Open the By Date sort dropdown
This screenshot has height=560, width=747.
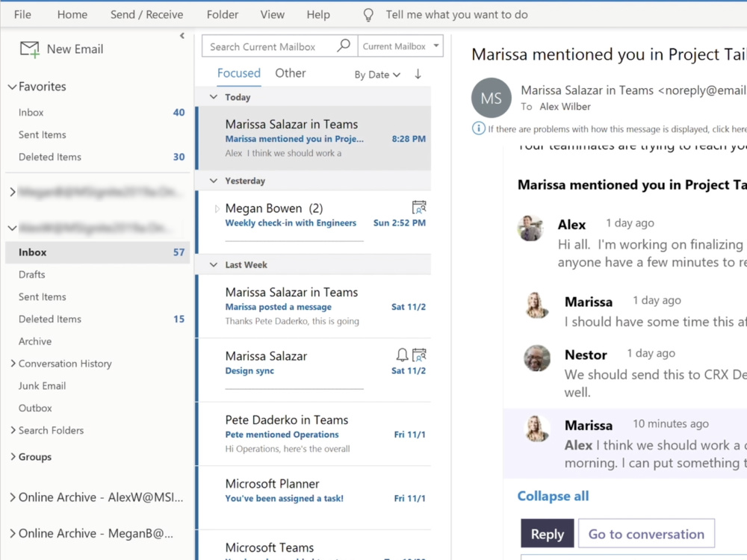click(x=376, y=75)
